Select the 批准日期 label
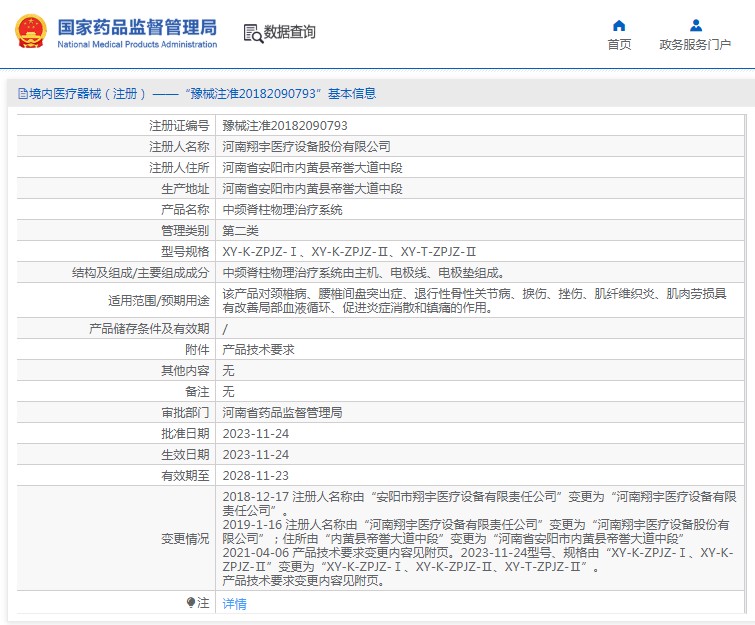755x625 pixels. (x=185, y=433)
